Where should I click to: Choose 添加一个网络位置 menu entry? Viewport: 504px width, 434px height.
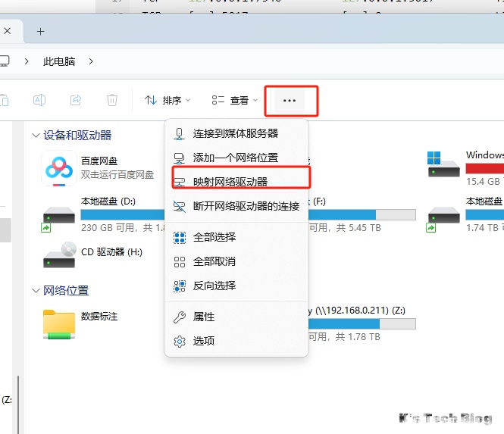[x=235, y=158]
